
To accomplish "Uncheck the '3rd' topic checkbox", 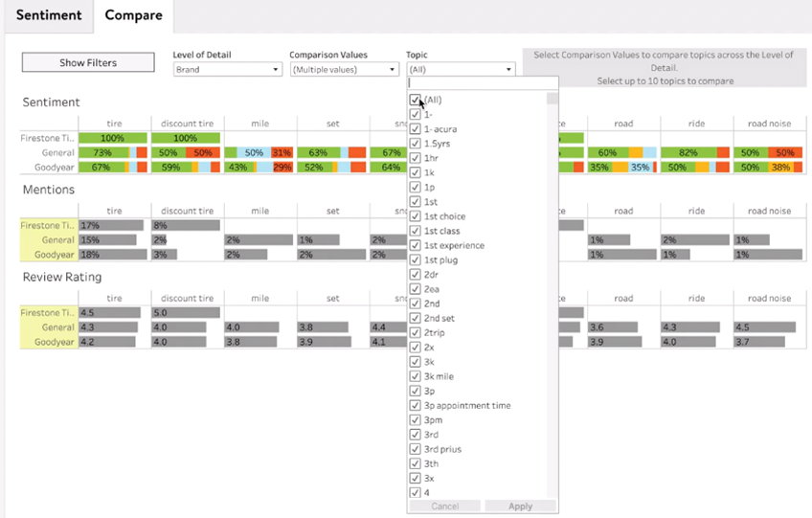I will coord(415,434).
